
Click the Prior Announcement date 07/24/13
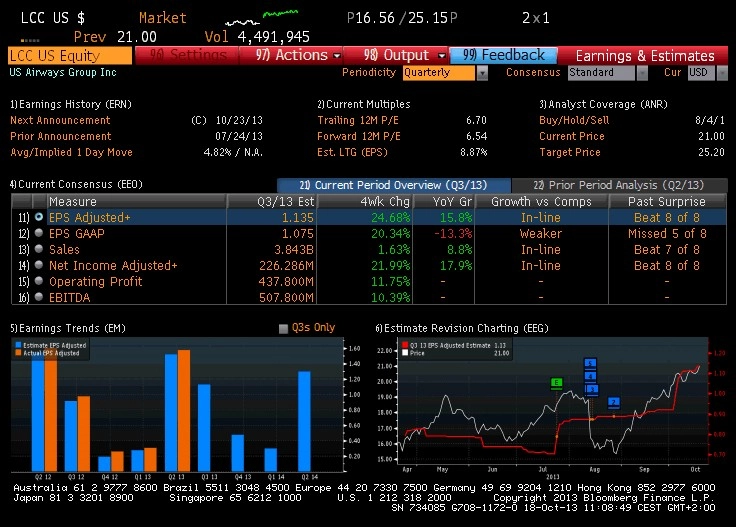[x=238, y=136]
